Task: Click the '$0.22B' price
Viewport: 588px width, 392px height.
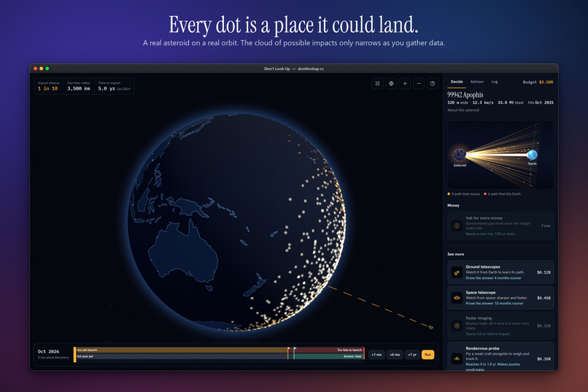Action: [x=543, y=326]
